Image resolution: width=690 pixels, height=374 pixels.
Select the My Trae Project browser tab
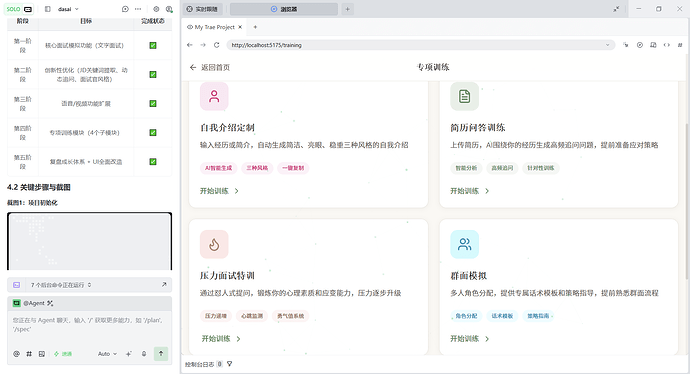coord(214,27)
